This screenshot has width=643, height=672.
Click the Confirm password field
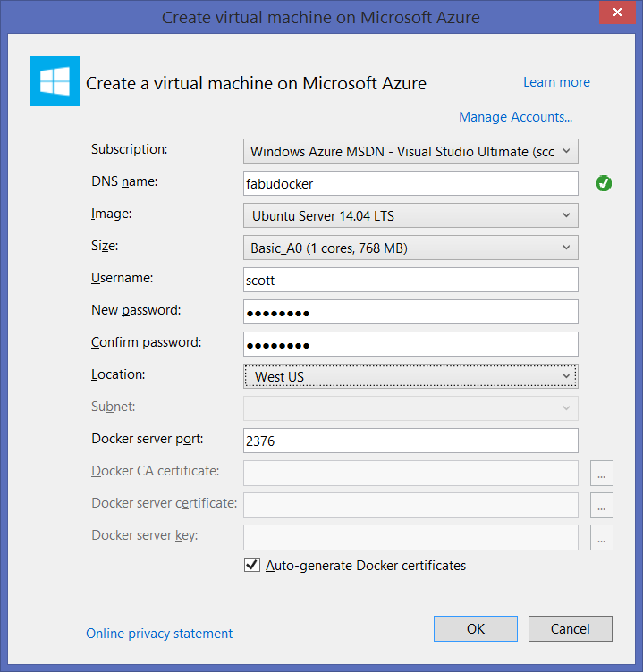[x=410, y=344]
